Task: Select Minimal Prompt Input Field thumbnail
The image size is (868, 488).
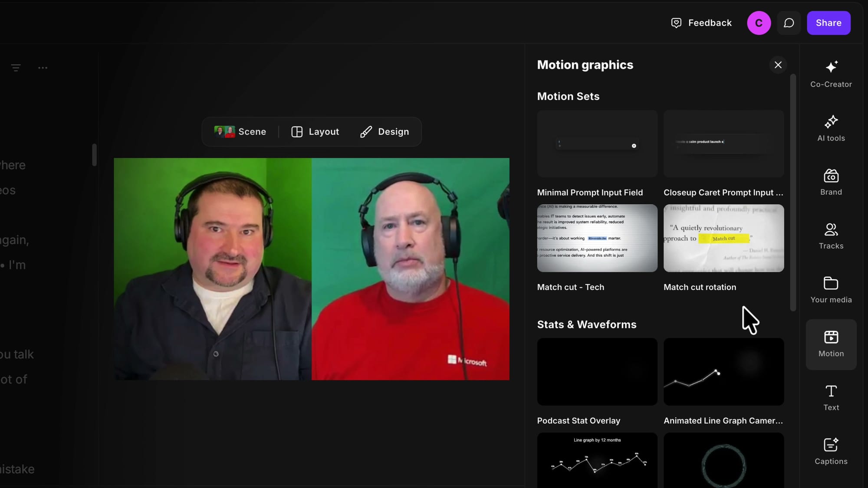Action: point(597,144)
